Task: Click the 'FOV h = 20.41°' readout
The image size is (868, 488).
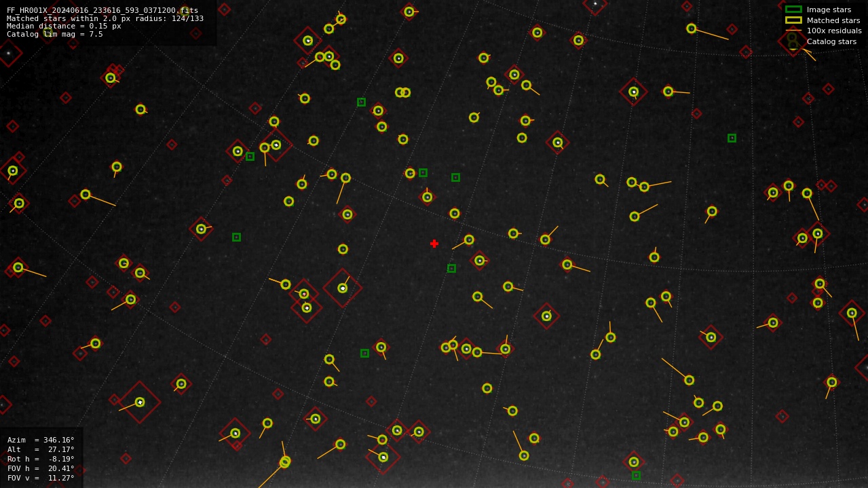Action: click(41, 468)
